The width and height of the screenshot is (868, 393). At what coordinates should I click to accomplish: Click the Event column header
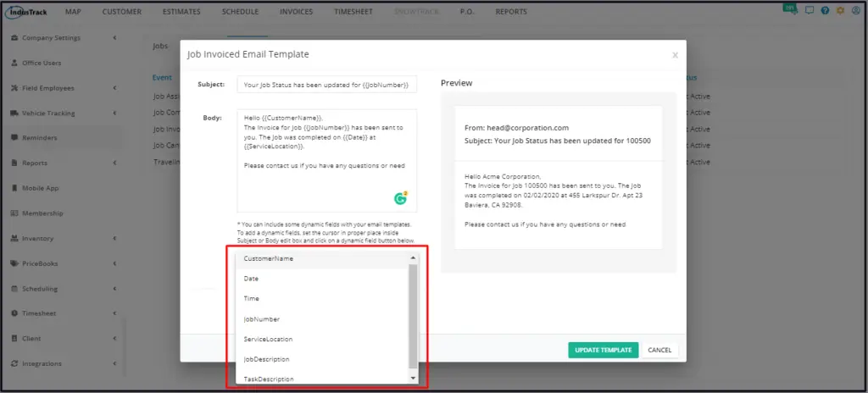[x=162, y=77]
